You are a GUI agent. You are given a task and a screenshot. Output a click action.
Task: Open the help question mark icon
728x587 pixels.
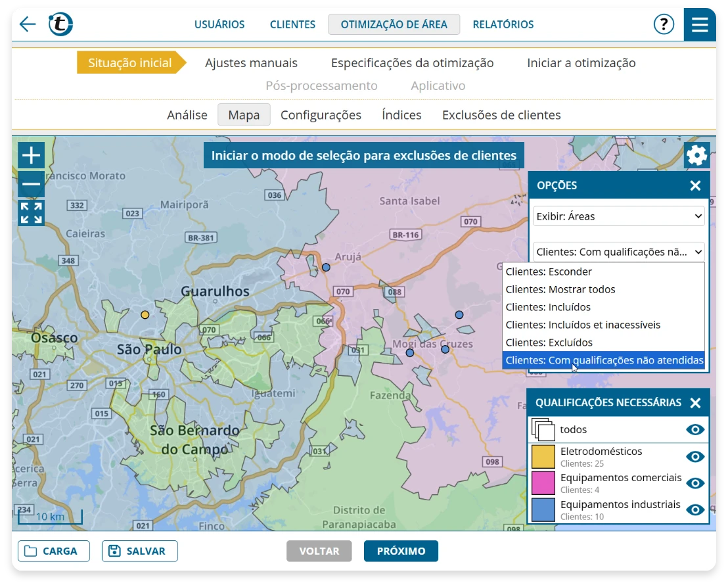tap(664, 24)
